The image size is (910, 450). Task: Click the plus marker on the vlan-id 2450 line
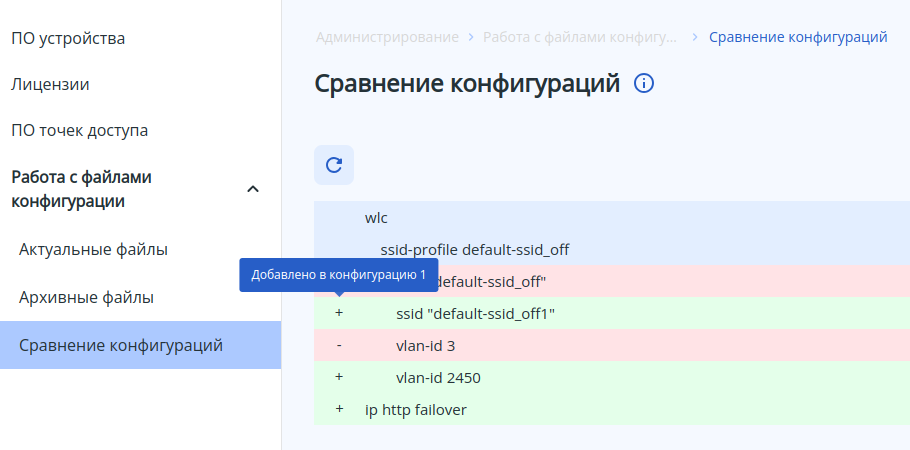pyautogui.click(x=339, y=377)
